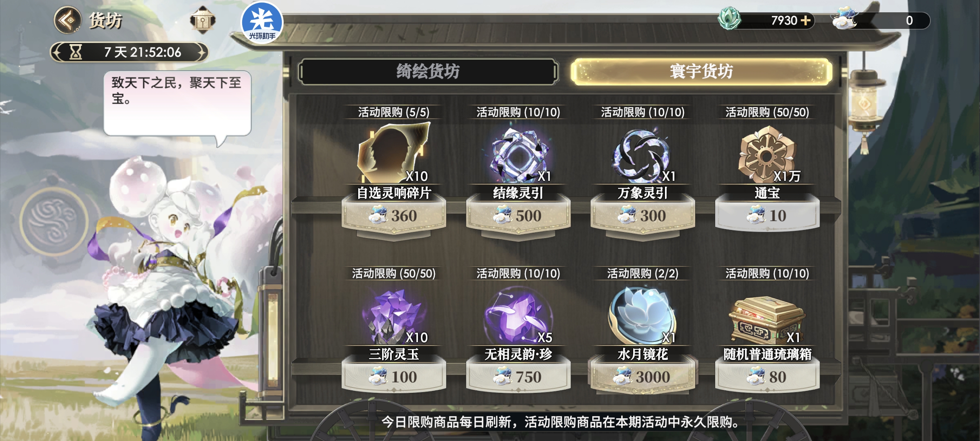Switch to the 绮绘货坊 tab
The height and width of the screenshot is (441, 980).
point(428,72)
